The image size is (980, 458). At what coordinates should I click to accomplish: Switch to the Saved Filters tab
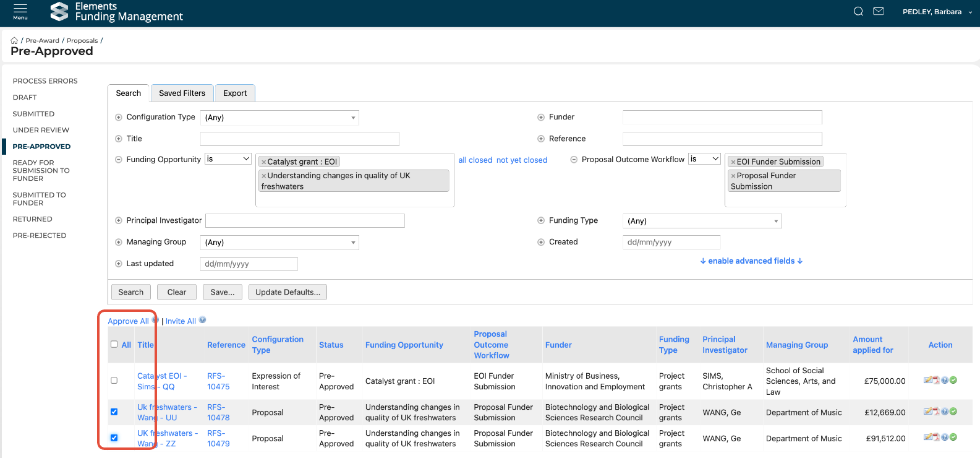[182, 93]
